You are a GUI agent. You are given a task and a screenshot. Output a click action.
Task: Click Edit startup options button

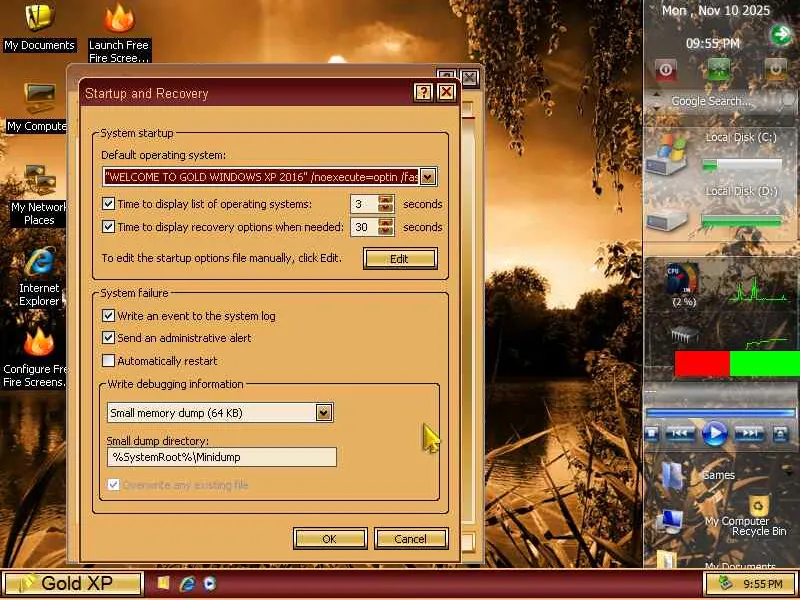click(400, 259)
